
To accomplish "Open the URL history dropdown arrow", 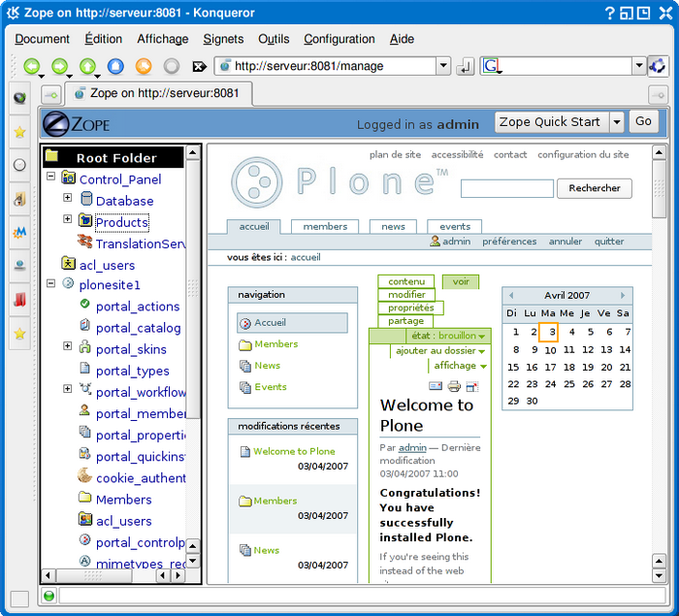I will tap(443, 66).
